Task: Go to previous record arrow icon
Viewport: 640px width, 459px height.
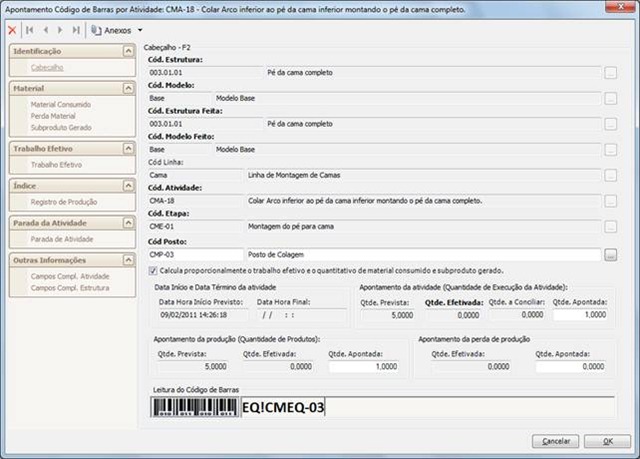Action: point(46,30)
